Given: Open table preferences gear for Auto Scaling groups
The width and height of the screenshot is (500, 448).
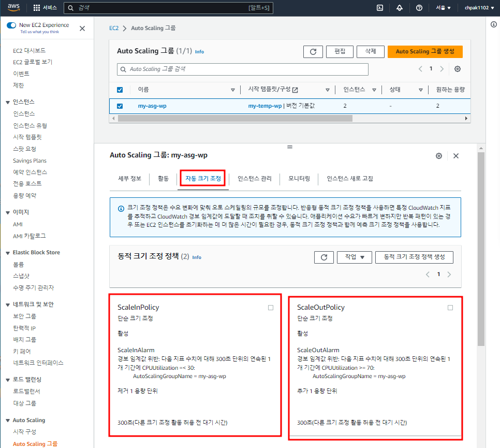Looking at the screenshot, I should (457, 69).
